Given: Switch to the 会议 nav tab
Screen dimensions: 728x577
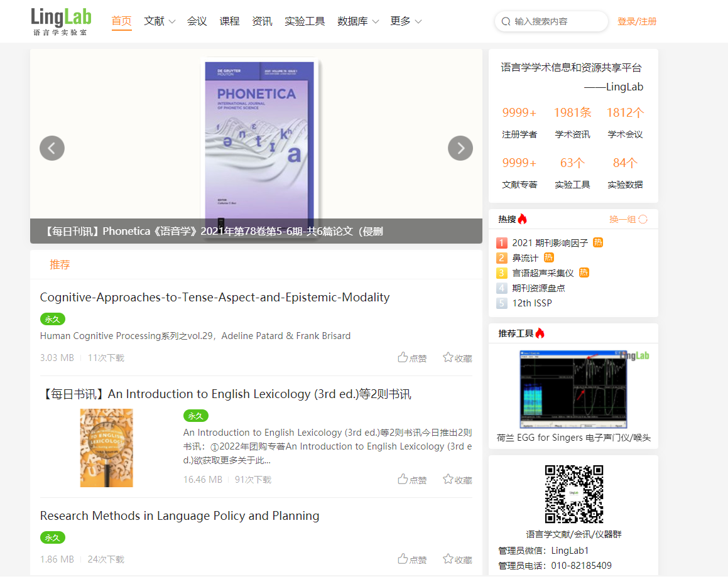Looking at the screenshot, I should pyautogui.click(x=197, y=21).
